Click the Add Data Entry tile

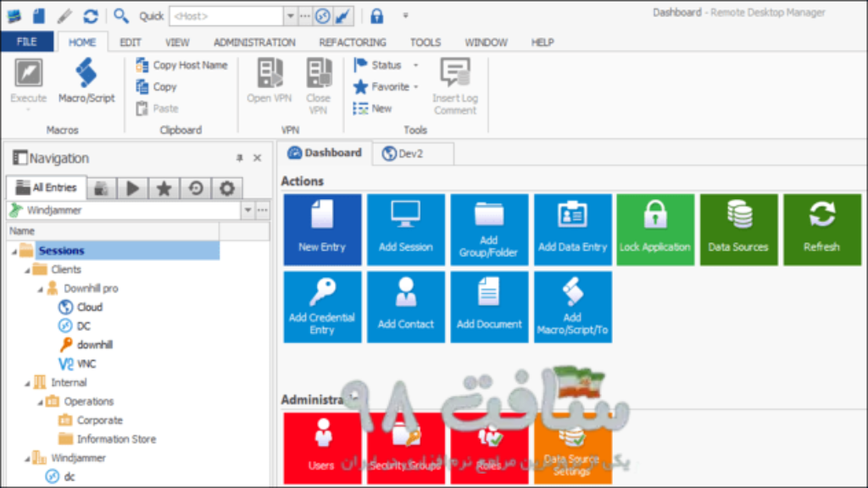(x=572, y=230)
